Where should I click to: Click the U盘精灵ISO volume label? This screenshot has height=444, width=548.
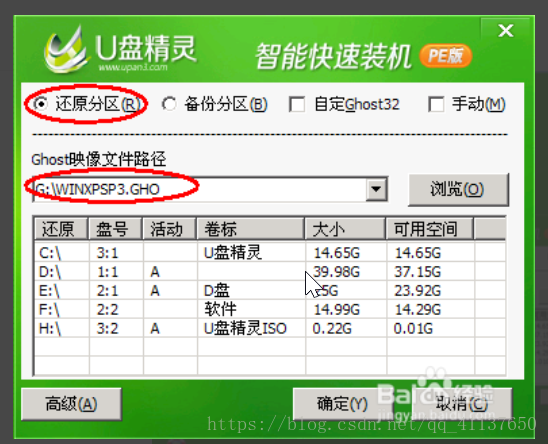click(245, 328)
